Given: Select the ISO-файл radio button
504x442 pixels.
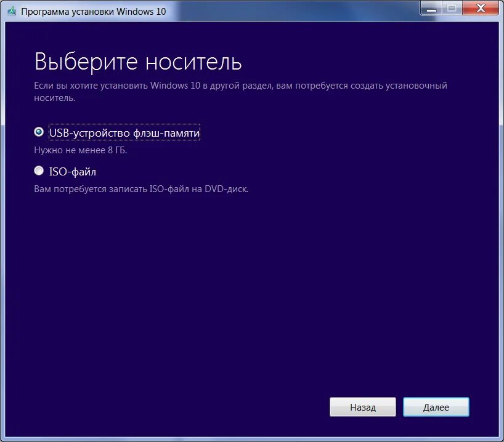Looking at the screenshot, I should tap(39, 171).
